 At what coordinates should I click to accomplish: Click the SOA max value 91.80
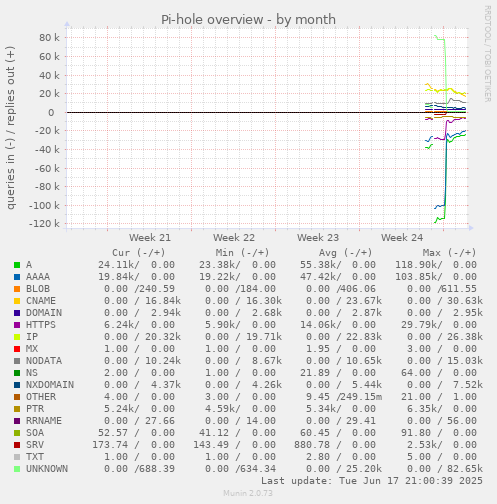416,433
